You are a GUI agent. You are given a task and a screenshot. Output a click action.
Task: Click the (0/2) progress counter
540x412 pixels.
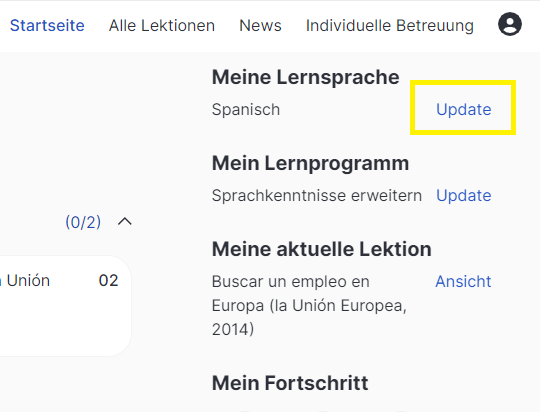[x=83, y=222]
